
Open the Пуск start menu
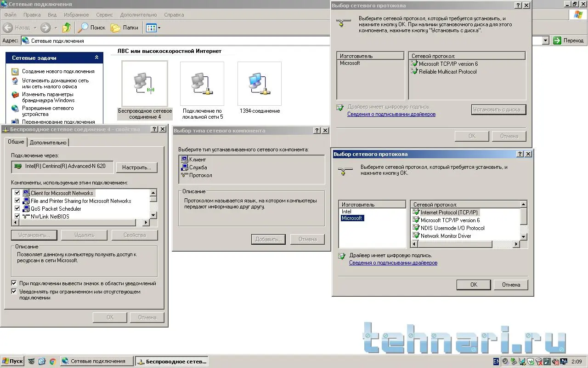pyautogui.click(x=12, y=361)
